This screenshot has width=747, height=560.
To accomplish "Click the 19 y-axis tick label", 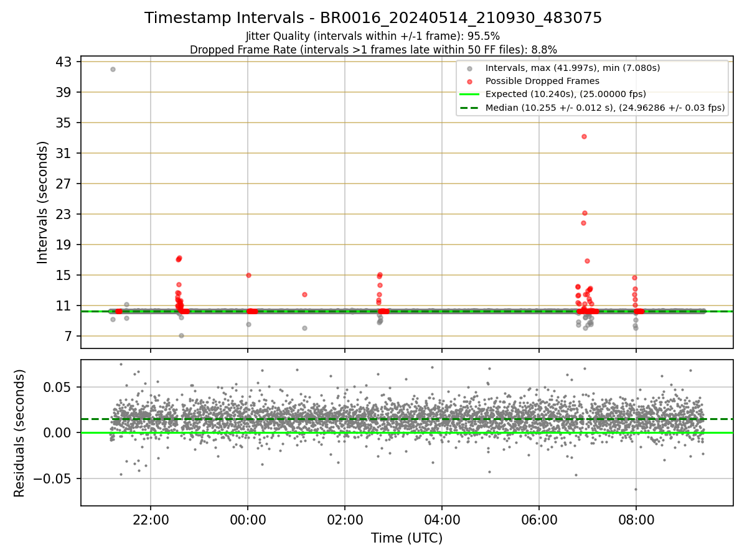I will tap(65, 245).
